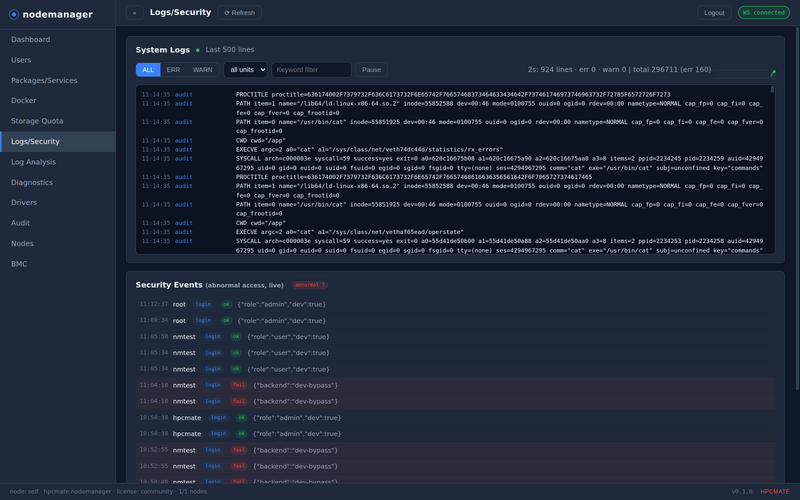
Task: Click the nodemanager logo icon
Action: click(x=14, y=14)
